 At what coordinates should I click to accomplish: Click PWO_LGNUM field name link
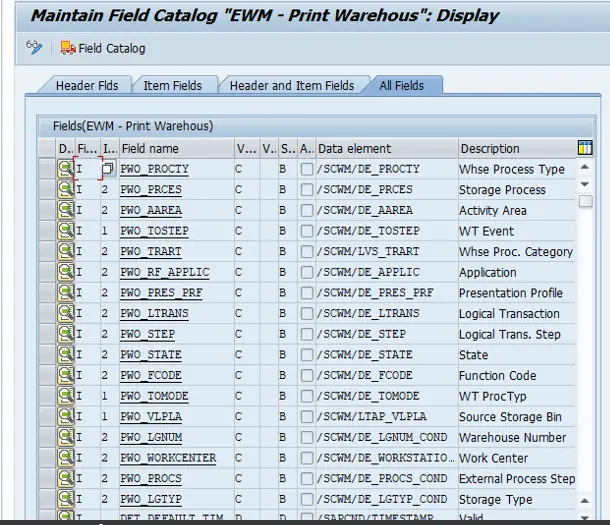151,437
